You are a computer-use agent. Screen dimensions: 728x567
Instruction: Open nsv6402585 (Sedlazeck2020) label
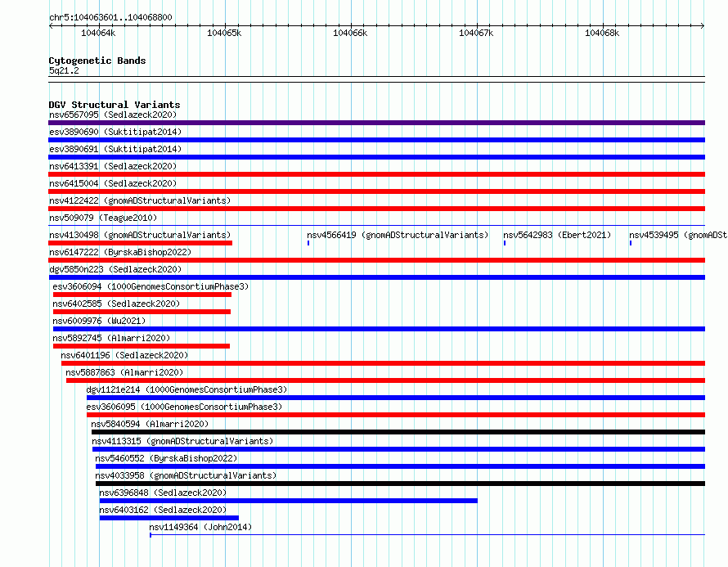116,304
